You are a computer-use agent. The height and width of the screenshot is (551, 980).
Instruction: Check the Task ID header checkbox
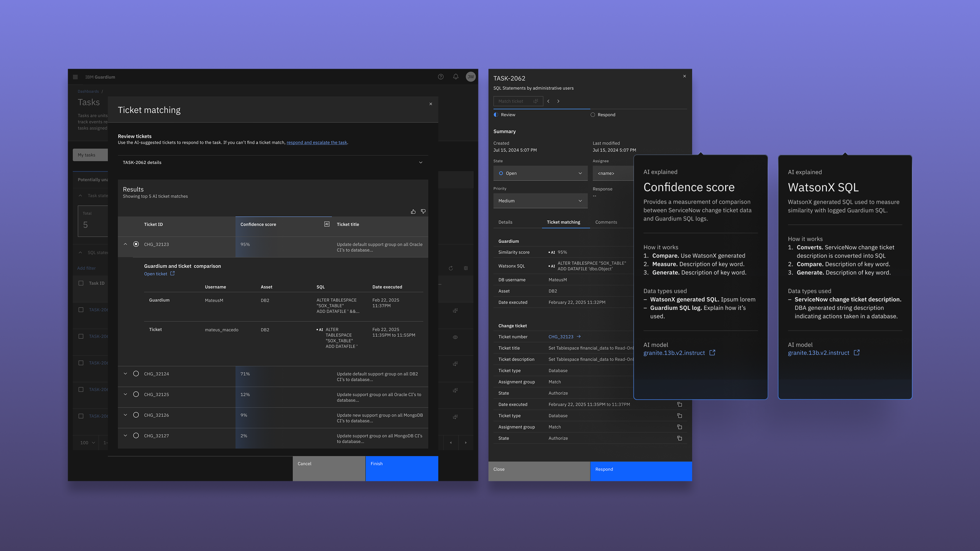[x=81, y=283]
